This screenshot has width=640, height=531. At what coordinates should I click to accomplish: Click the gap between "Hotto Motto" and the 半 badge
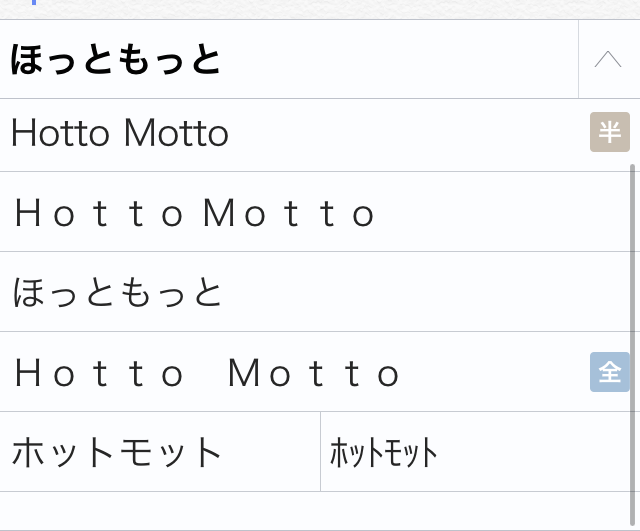click(408, 133)
